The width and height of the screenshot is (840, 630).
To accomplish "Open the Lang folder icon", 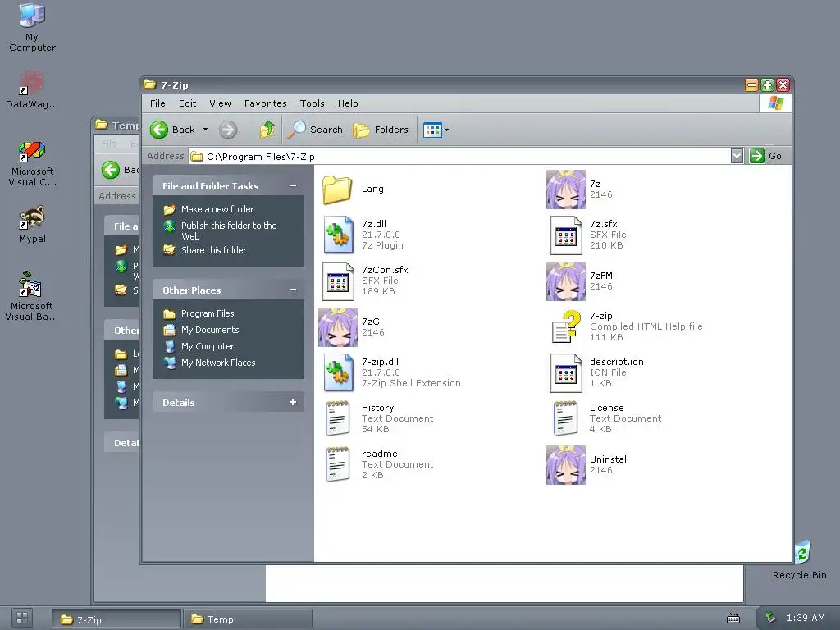I will click(337, 189).
